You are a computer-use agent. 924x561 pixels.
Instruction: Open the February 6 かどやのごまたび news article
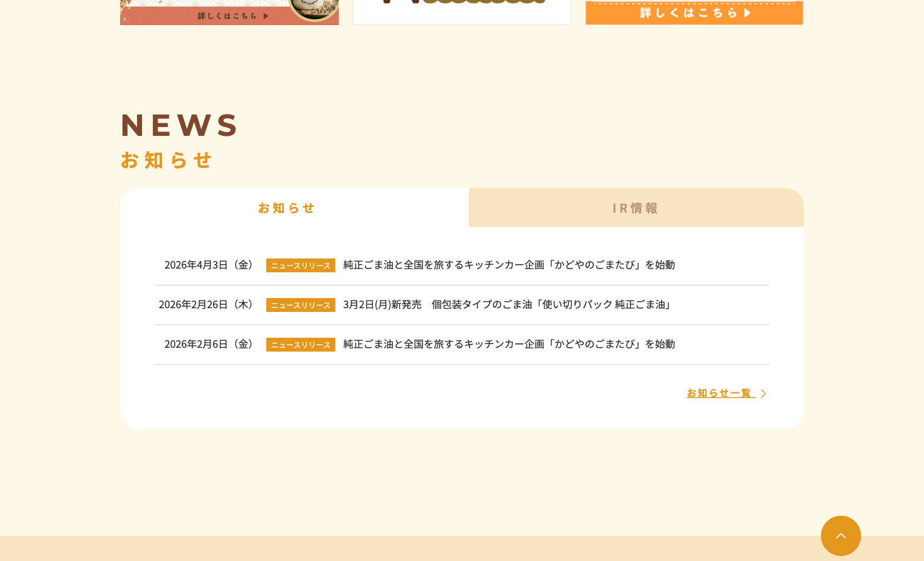point(509,344)
